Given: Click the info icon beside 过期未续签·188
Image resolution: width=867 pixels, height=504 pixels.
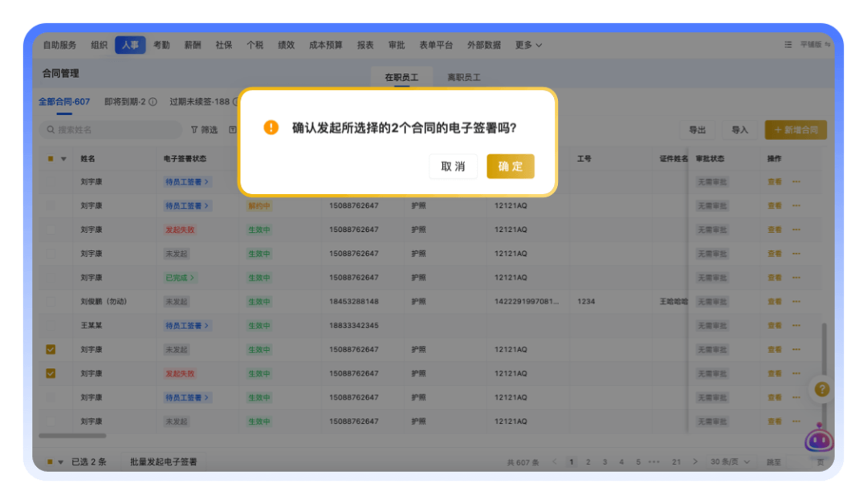Looking at the screenshot, I should point(237,102).
